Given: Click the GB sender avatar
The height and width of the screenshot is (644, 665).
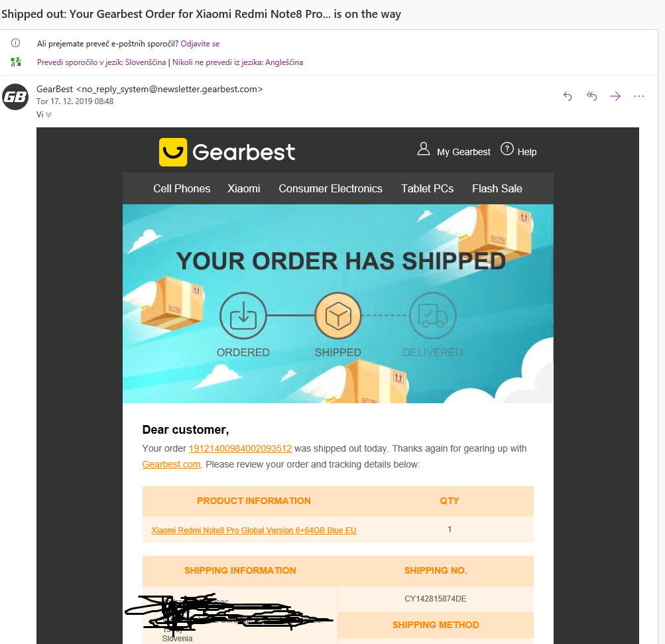Looking at the screenshot, I should (15, 97).
